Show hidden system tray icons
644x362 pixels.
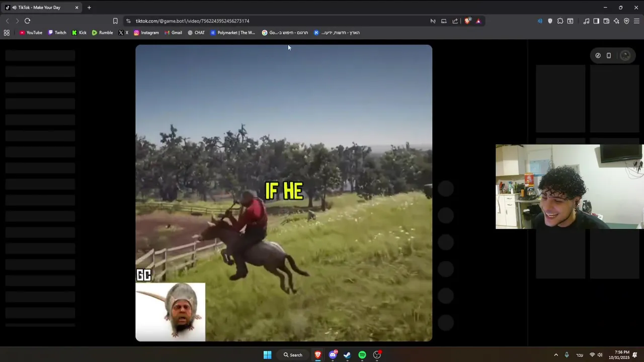[556, 355]
